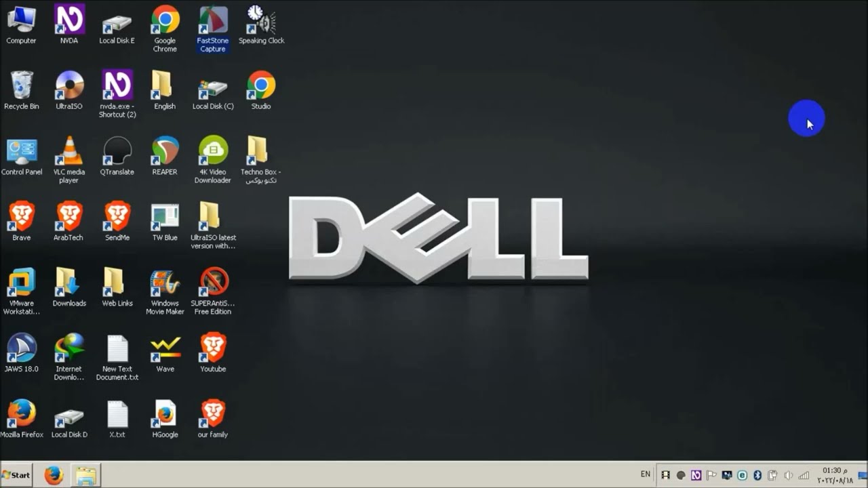Select the JAWS 18.0 shortcut
The height and width of the screenshot is (488, 868).
coord(22,354)
